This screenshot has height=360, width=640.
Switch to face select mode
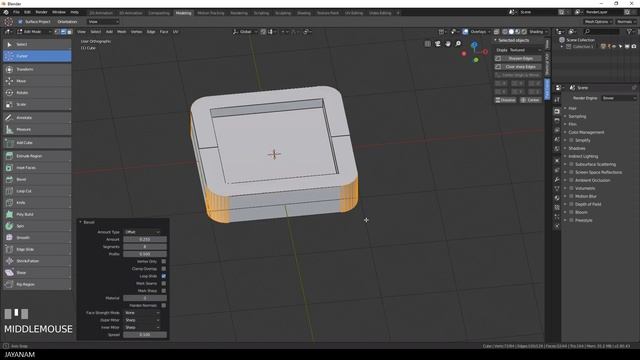[69, 31]
